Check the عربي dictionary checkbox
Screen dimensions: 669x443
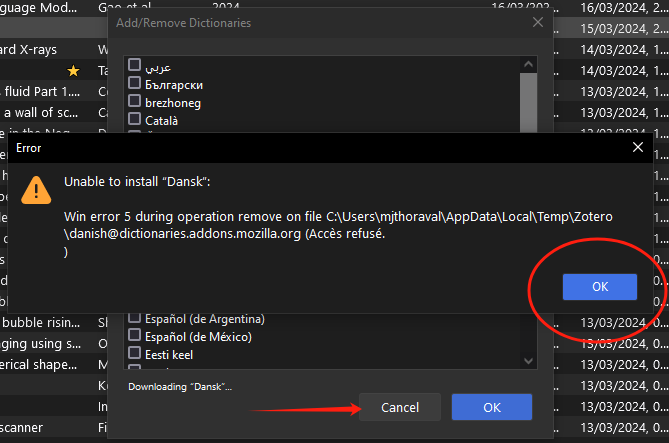pyautogui.click(x=134, y=65)
